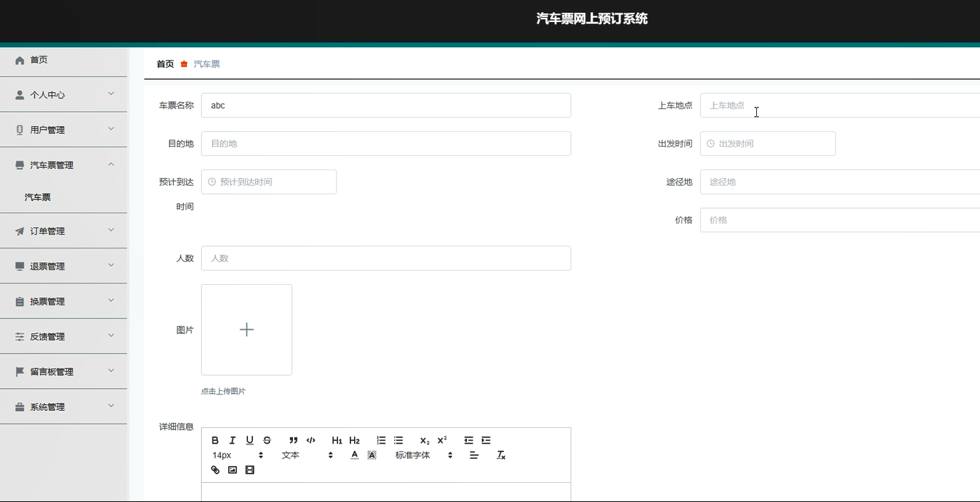Viewport: 980px width, 502px height.
Task: Click the 汽车票 breadcrumb link
Action: coord(207,64)
